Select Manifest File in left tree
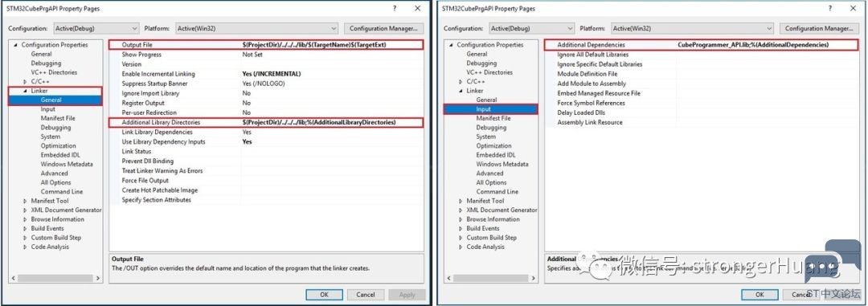 [x=58, y=118]
